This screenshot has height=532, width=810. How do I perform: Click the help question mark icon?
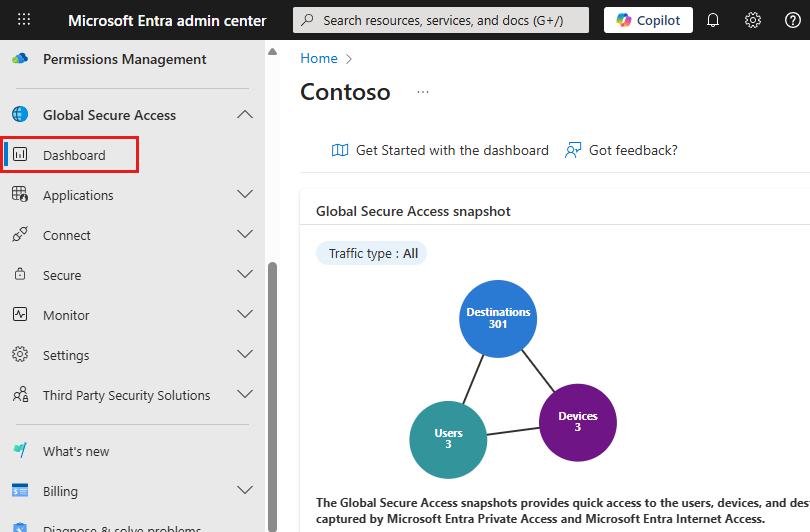793,20
